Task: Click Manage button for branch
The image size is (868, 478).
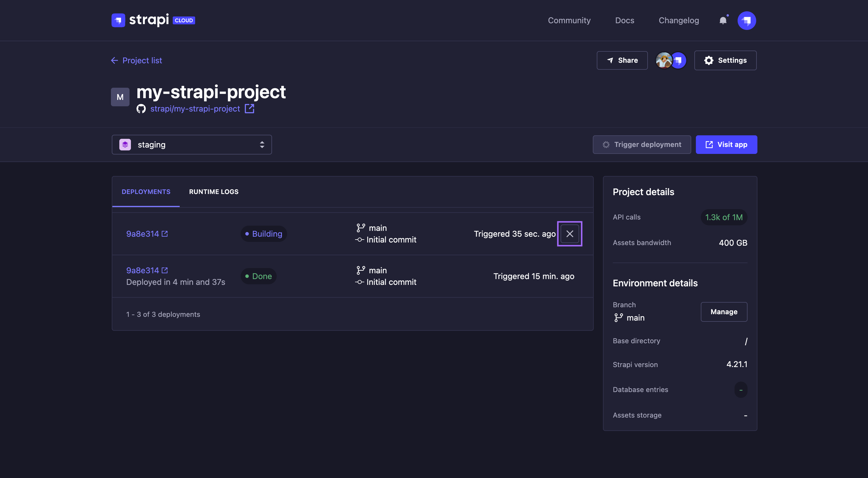Action: pos(724,312)
